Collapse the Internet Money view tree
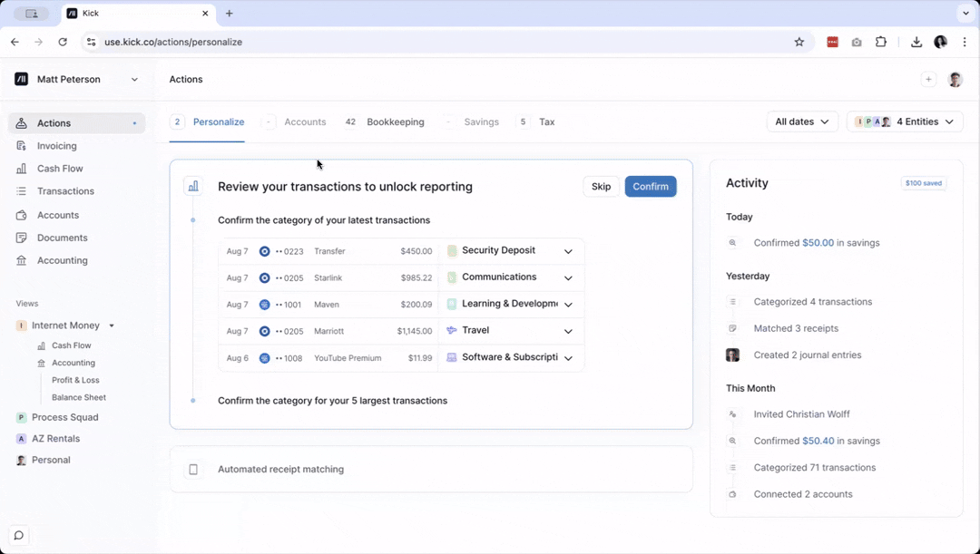The height and width of the screenshot is (554, 980). click(x=112, y=326)
